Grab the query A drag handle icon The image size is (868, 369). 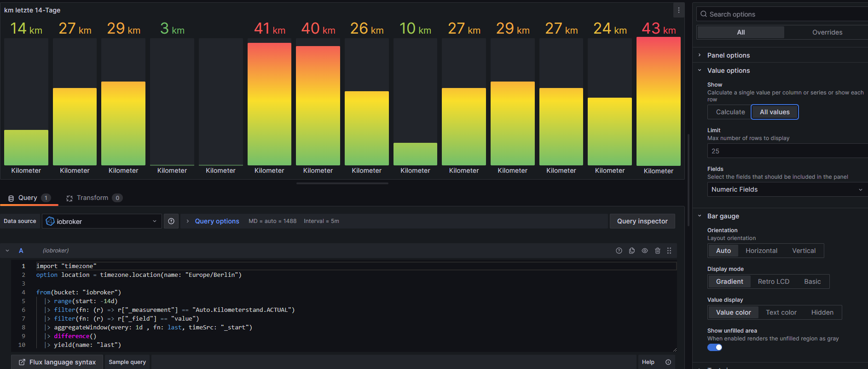click(669, 251)
